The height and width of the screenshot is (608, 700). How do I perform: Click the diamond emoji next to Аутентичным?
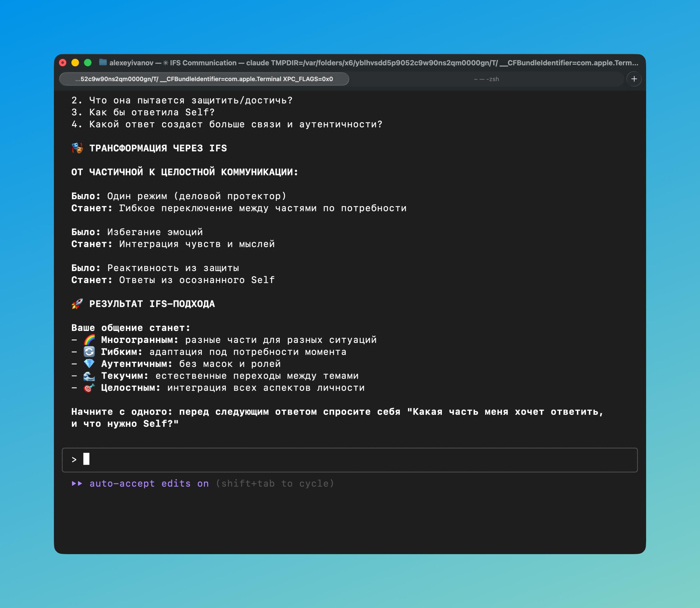click(x=89, y=364)
